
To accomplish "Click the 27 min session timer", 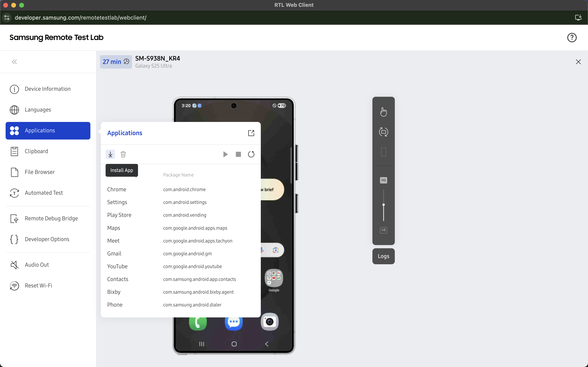I will [116, 62].
